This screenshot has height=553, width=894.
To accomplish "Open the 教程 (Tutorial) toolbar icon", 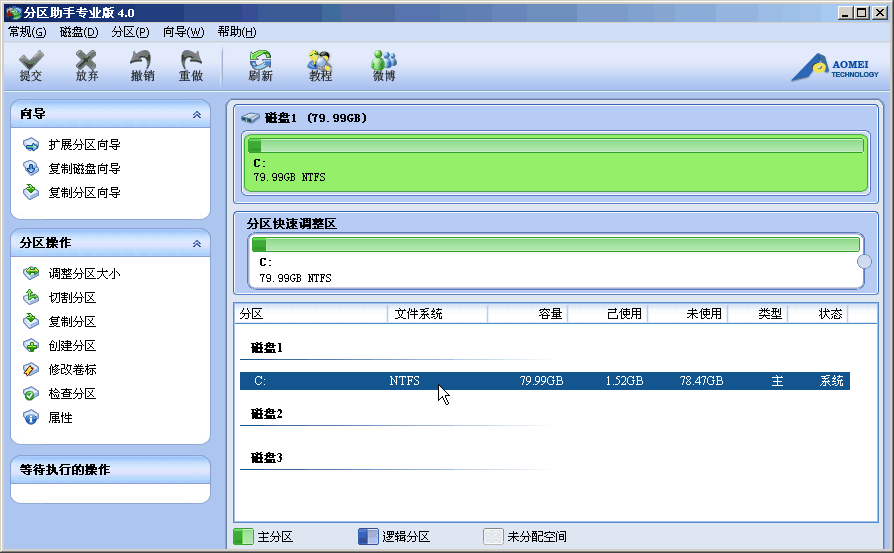I will point(320,66).
